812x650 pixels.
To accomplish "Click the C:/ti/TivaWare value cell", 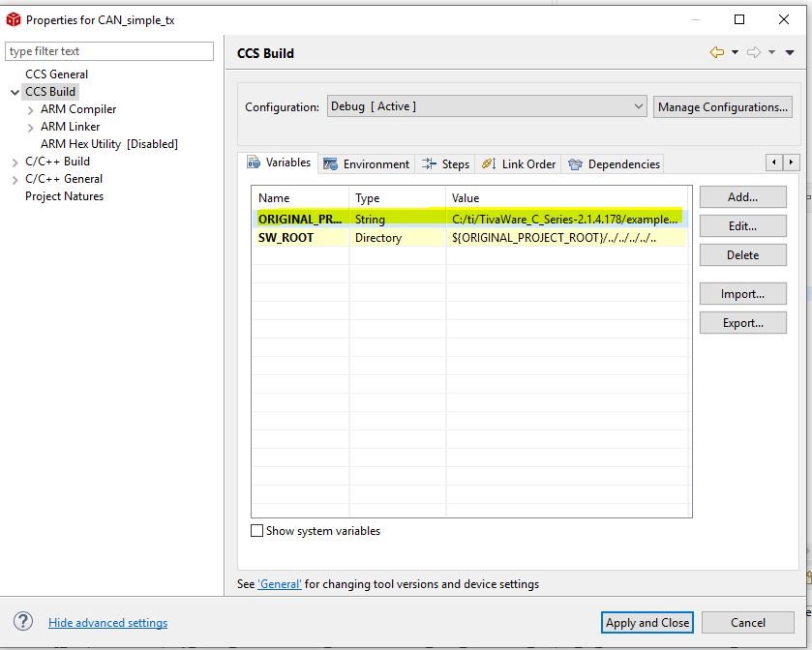I will tap(564, 219).
